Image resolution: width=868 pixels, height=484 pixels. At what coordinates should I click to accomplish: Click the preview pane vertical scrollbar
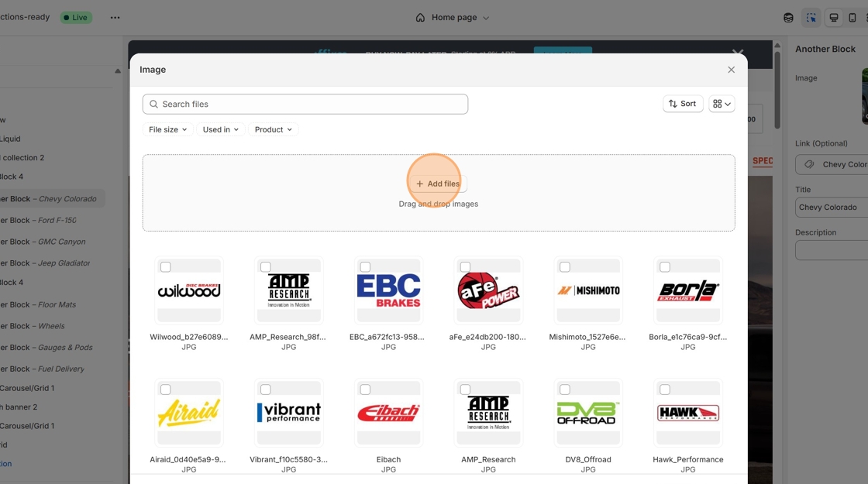click(x=777, y=90)
